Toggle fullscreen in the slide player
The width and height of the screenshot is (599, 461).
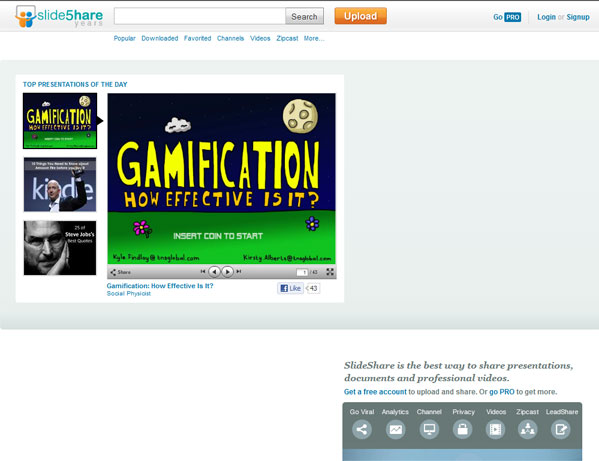click(330, 272)
